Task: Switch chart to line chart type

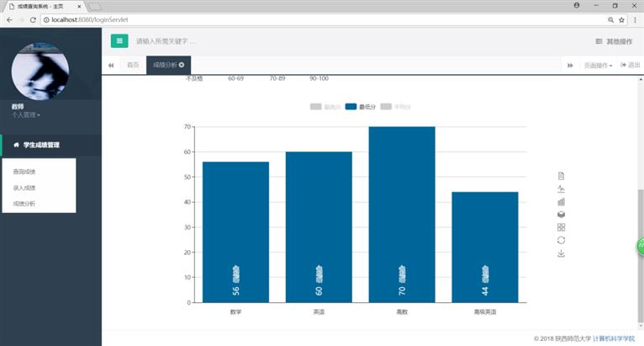Action: point(562,189)
